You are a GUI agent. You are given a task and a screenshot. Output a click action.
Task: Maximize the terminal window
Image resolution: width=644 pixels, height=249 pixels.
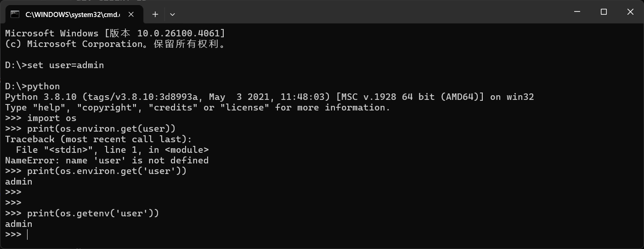(604, 12)
